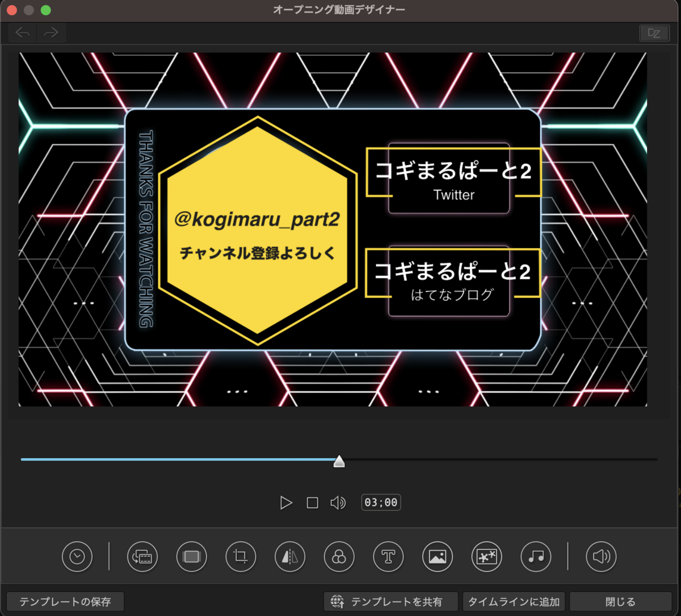Click the 閉じる button
This screenshot has width=681, height=616.
[620, 602]
